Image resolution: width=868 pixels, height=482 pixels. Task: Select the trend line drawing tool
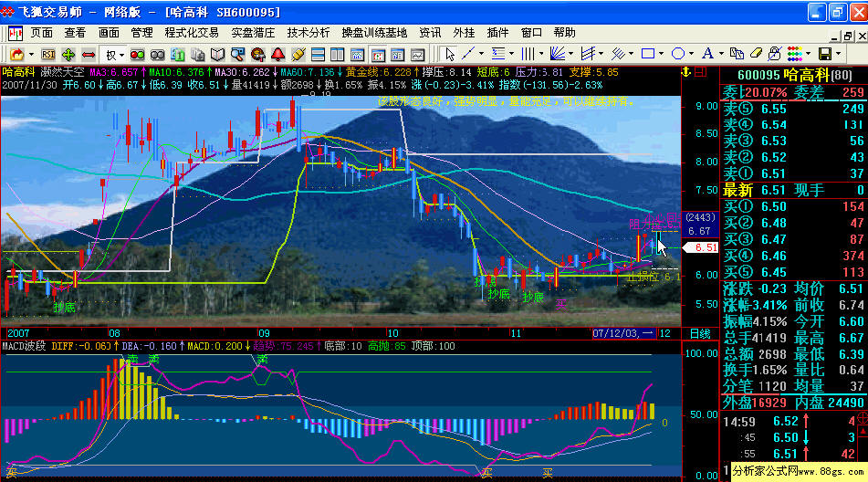point(468,54)
